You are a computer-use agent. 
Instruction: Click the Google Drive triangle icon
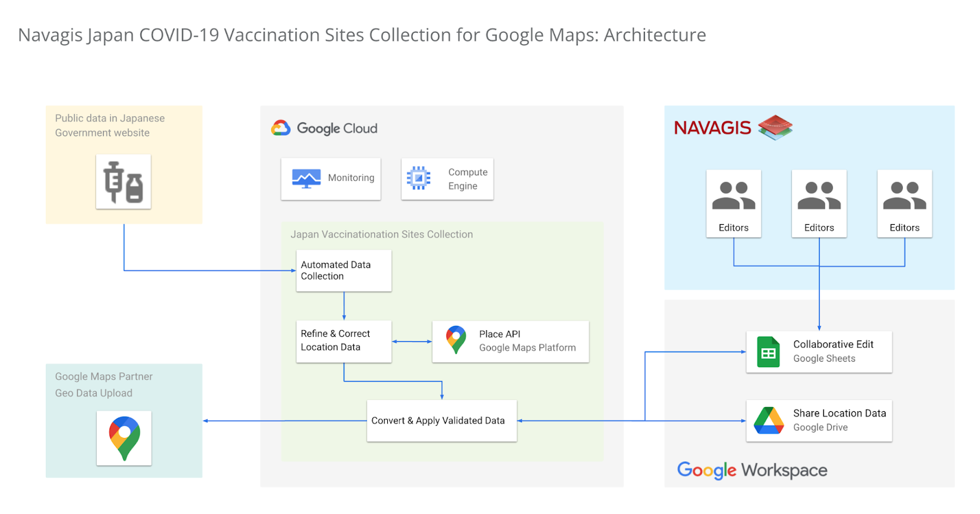(769, 420)
